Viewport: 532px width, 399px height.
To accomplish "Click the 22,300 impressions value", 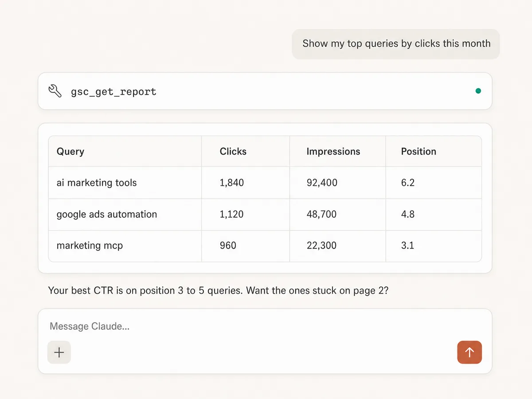I will 321,246.
